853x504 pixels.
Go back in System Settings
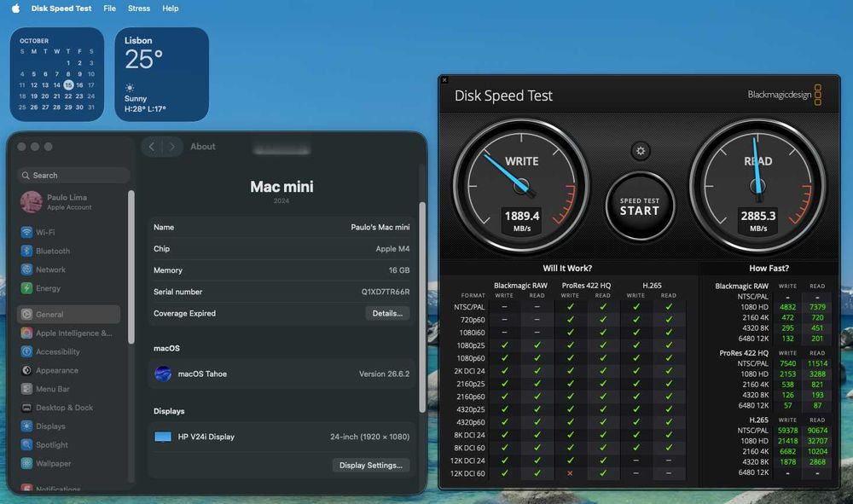point(152,146)
